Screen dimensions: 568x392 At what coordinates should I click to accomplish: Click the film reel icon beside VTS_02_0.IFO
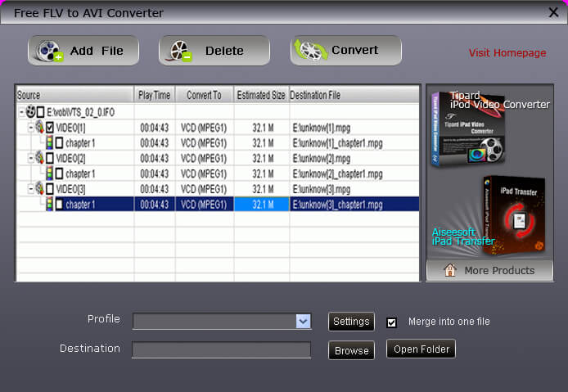[x=30, y=111]
